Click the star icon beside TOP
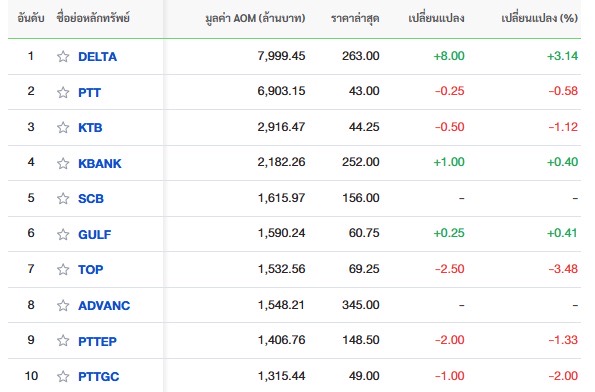The height and width of the screenshot is (392, 595). point(63,269)
